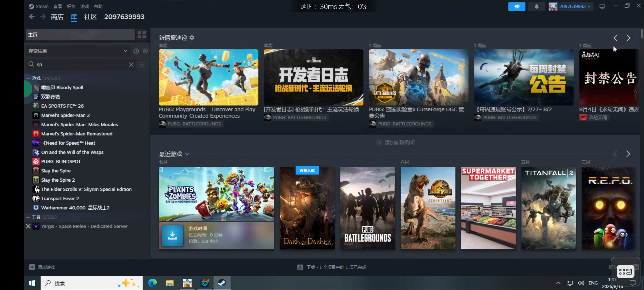Open the 帮助 menu
Viewport: 644px width, 290px height.
(x=98, y=6)
